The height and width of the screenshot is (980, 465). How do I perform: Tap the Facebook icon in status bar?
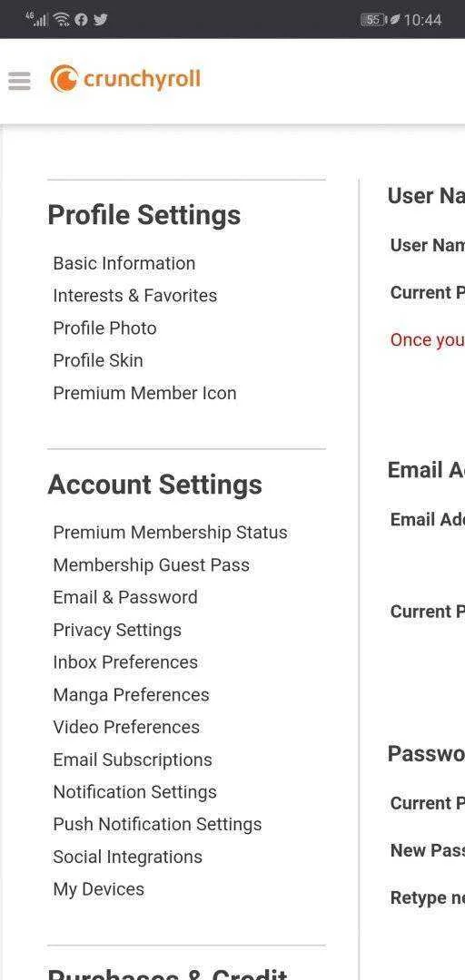(81, 19)
